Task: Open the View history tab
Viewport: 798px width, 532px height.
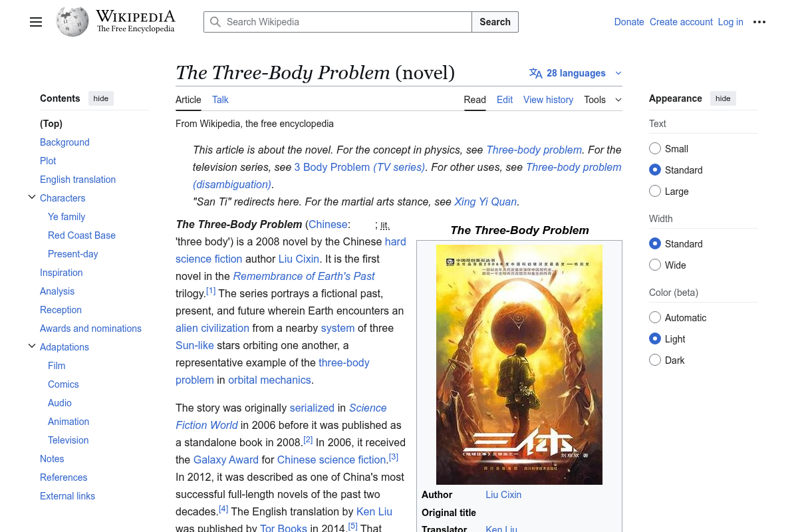Action: coord(548,100)
